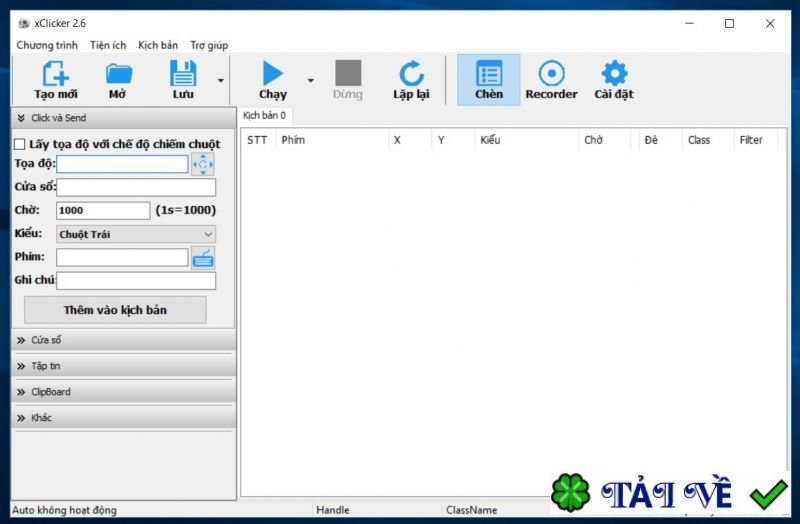Viewport: 800px width, 524px height.
Task: Click the Class column header
Action: (708, 140)
